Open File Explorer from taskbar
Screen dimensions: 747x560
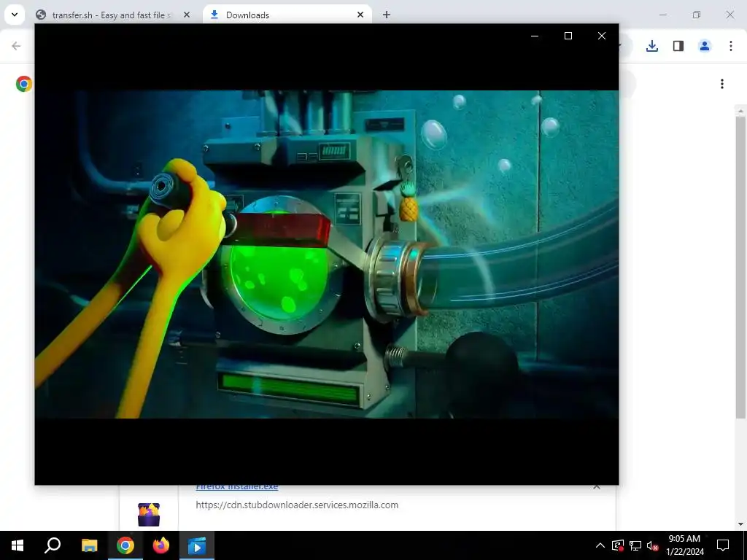(89, 545)
